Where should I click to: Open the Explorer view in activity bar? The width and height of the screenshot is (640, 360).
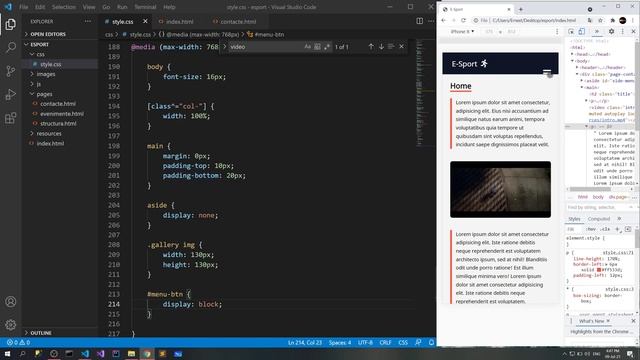(x=11, y=24)
